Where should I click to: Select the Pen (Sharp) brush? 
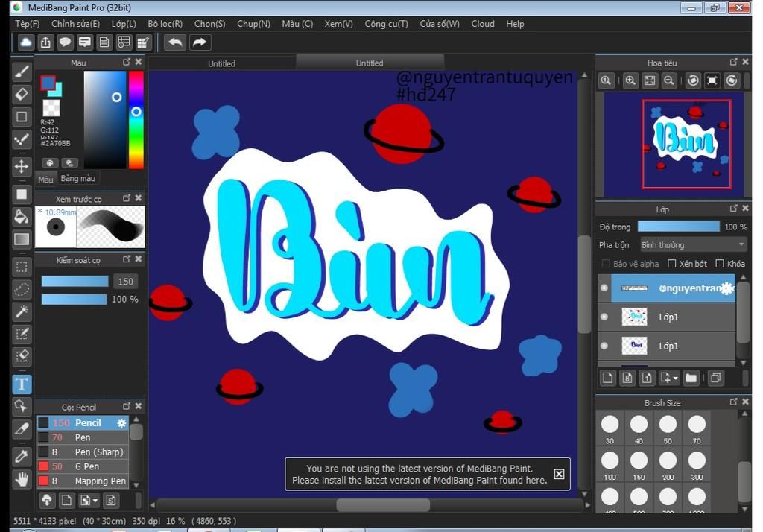click(x=83, y=452)
